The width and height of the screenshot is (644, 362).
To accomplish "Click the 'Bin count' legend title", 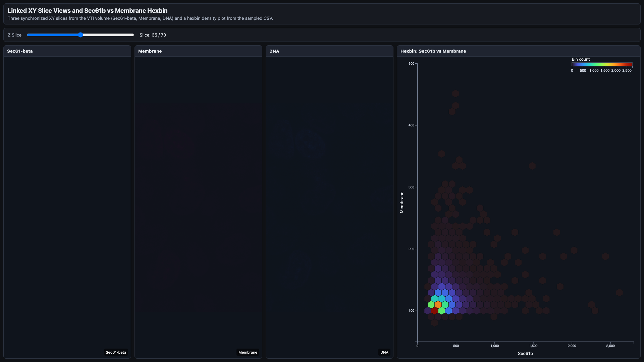I will (581, 59).
